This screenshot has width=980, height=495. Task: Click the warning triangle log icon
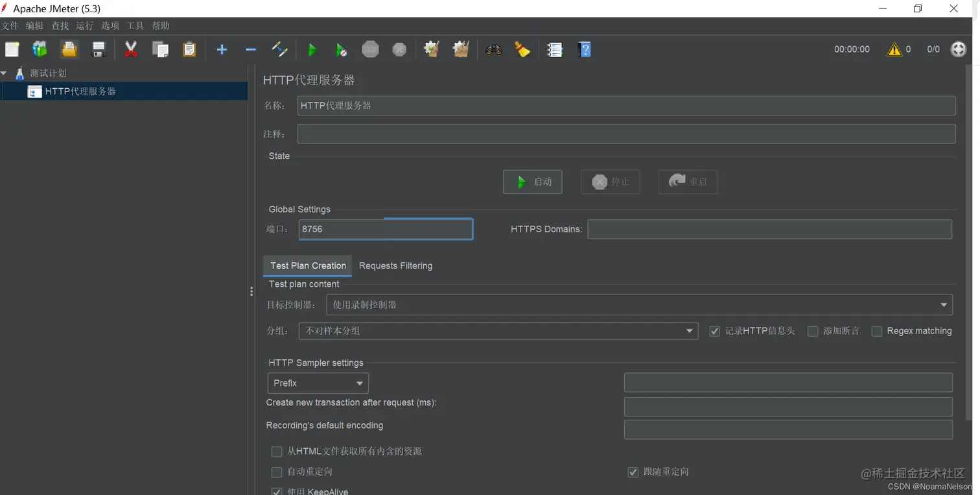(x=894, y=49)
